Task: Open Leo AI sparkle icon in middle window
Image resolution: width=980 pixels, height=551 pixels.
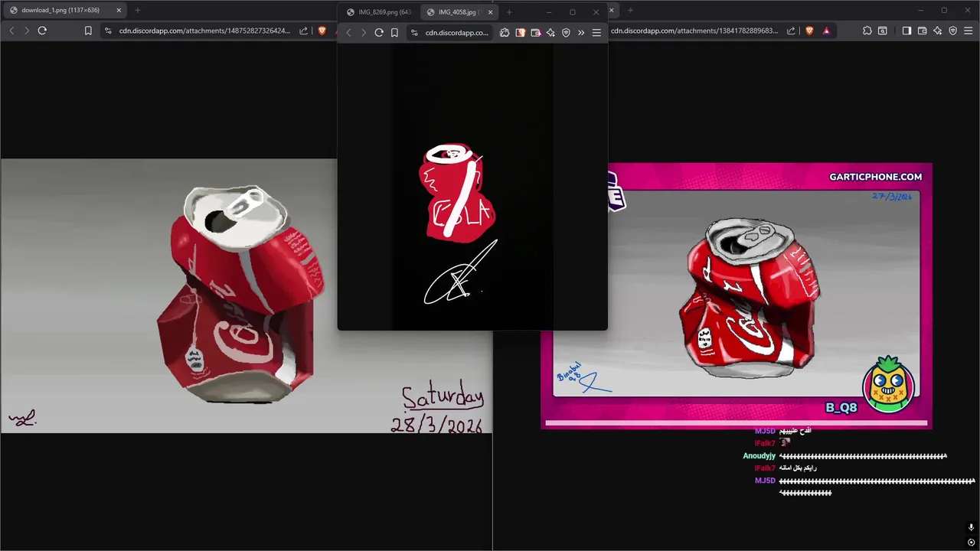Action: (x=550, y=33)
